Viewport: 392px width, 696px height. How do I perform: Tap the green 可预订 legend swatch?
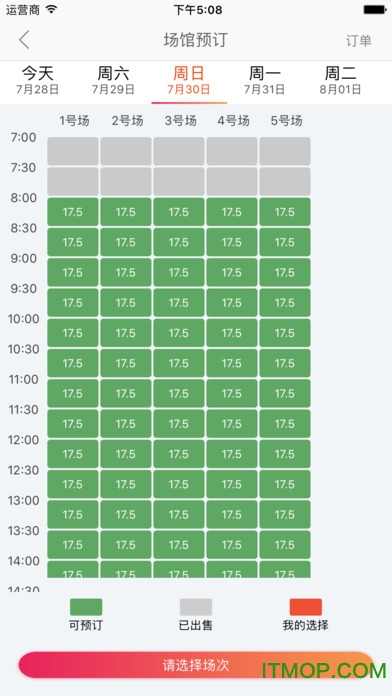tap(86, 607)
